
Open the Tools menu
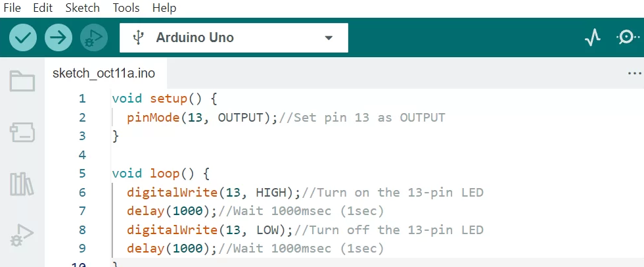point(126,8)
